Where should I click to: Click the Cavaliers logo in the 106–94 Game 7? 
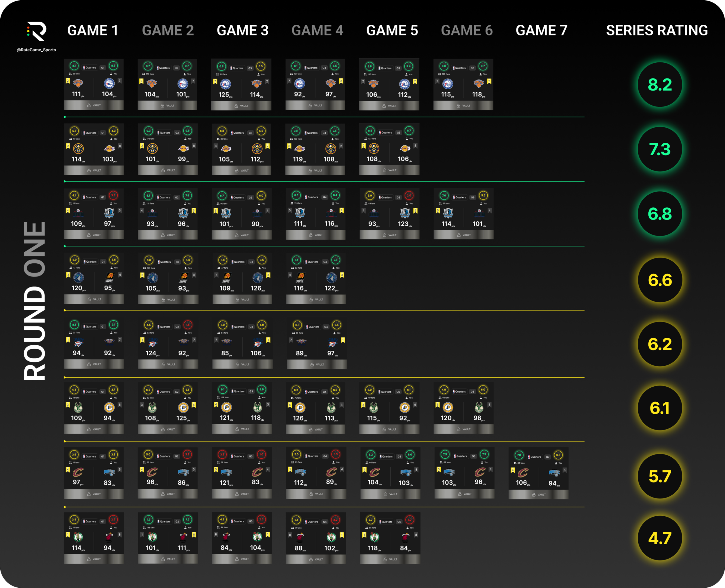click(523, 473)
